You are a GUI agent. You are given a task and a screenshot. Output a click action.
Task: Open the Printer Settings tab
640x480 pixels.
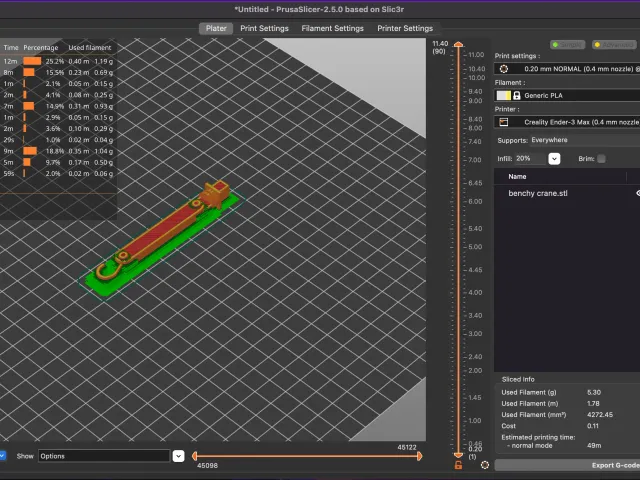tap(405, 28)
